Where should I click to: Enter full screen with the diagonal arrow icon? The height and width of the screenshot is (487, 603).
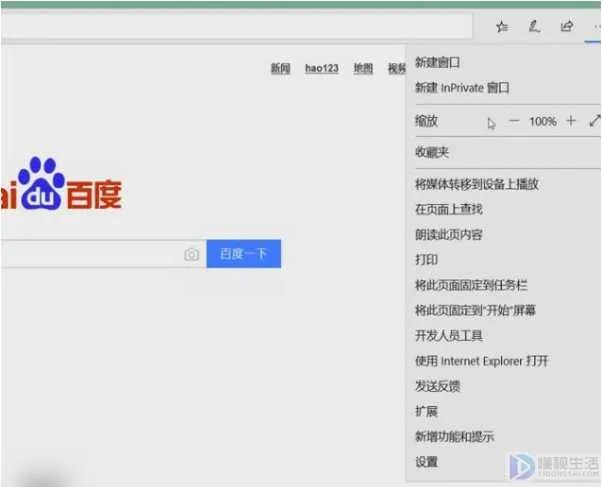(595, 121)
